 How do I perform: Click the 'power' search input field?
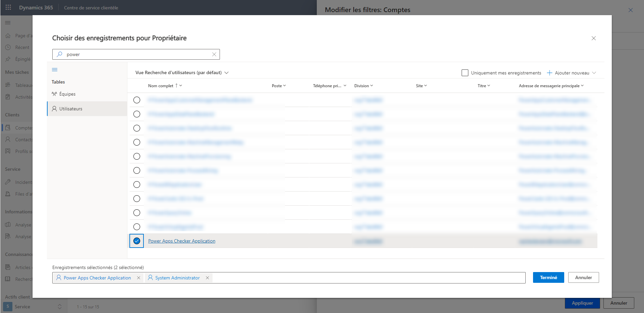[x=136, y=54]
